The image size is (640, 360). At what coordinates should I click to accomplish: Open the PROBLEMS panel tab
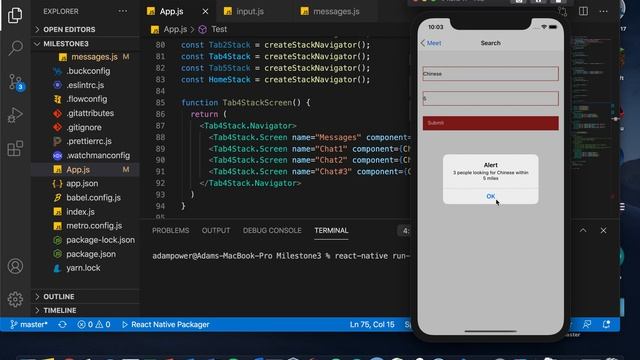point(171,231)
